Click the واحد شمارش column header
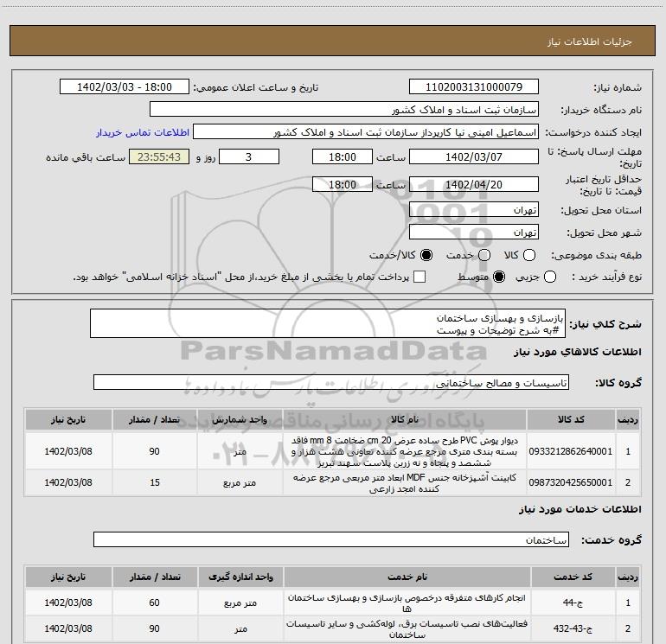 click(x=240, y=420)
